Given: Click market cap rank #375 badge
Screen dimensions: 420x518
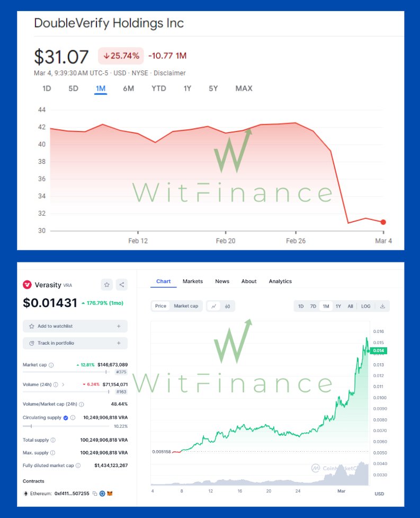Looking at the screenshot, I should tap(121, 372).
